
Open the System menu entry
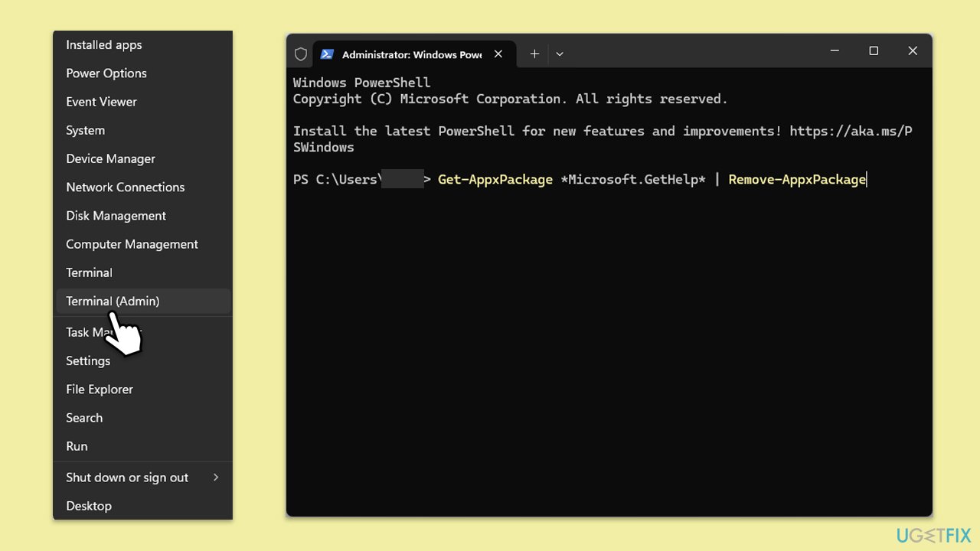coord(143,130)
